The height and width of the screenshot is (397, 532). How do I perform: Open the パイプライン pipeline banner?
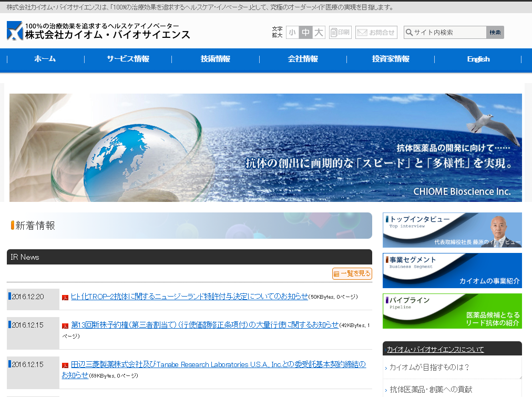[452, 311]
